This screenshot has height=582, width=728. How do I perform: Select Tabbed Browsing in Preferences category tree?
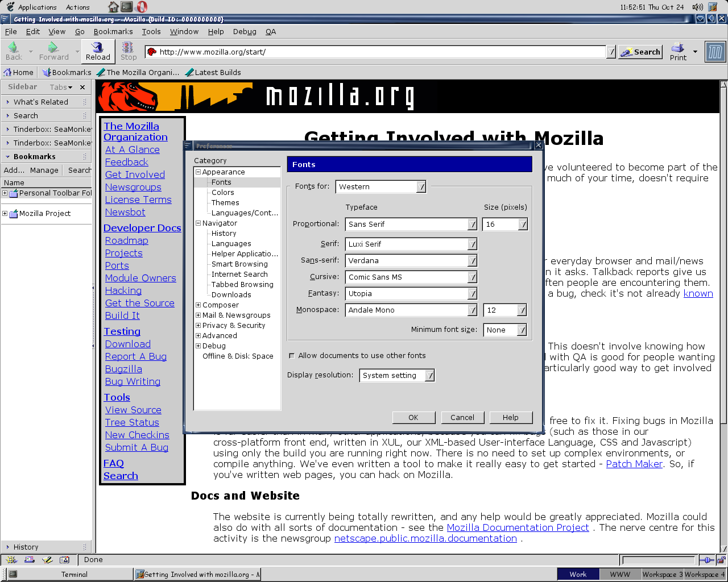tap(242, 284)
